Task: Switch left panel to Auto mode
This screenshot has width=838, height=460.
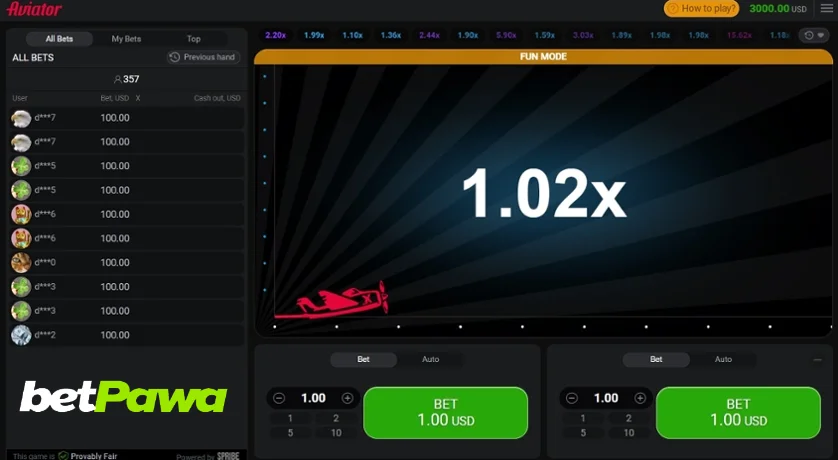Action: click(x=430, y=359)
